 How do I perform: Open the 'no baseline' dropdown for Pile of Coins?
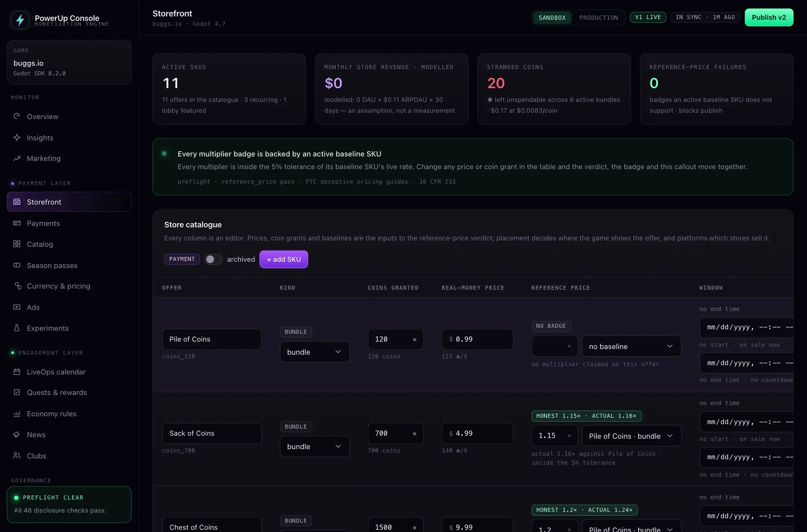pos(631,346)
